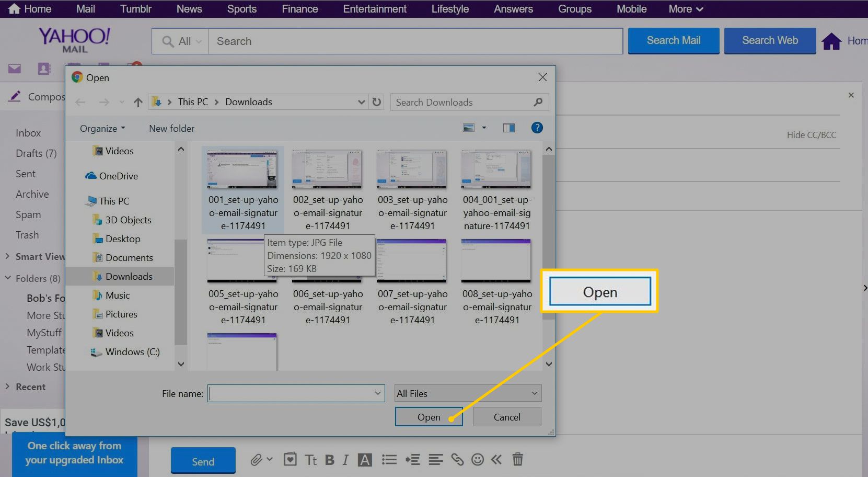Image resolution: width=868 pixels, height=477 pixels.
Task: Open News in the Yahoo top bar
Action: click(x=189, y=9)
